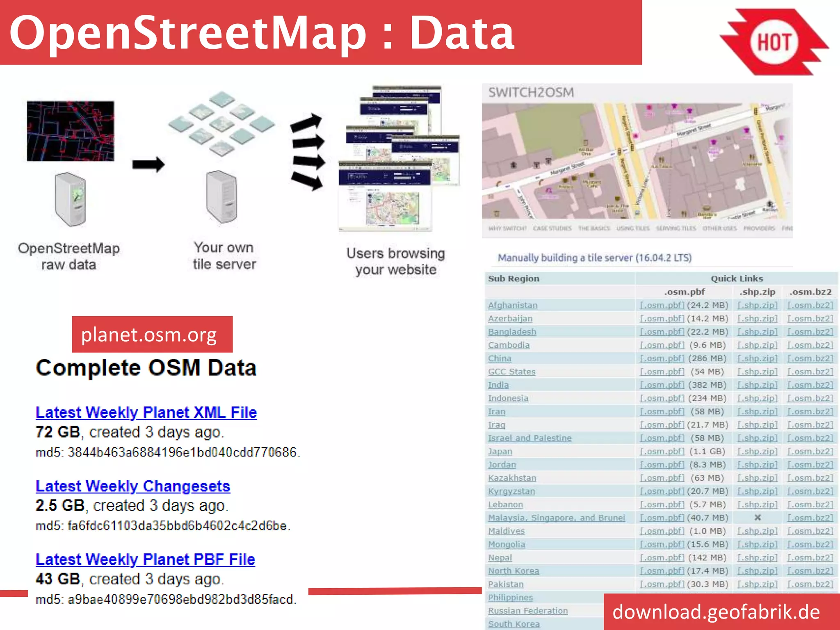
Task: Open CASE STUDIES menu item
Action: [x=552, y=228]
